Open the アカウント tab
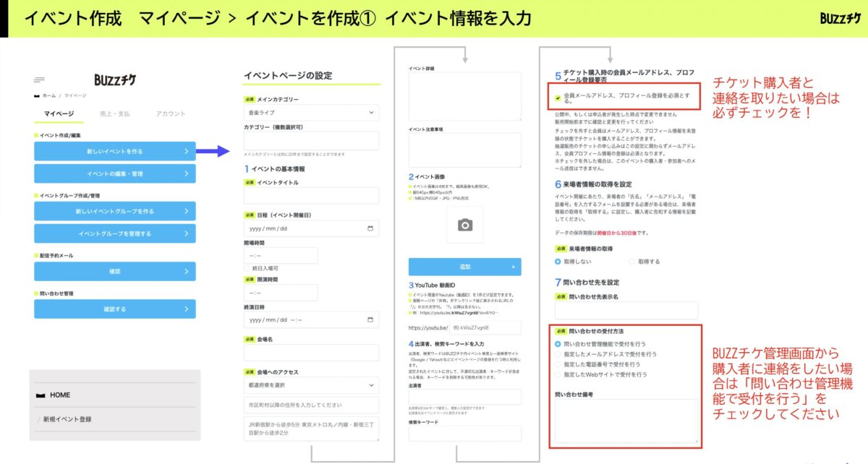Screen dimensions: 868x464 [x=171, y=113]
